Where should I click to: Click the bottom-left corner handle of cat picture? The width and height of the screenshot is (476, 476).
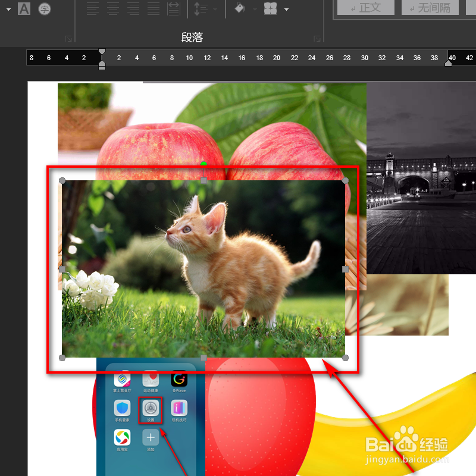(x=62, y=358)
